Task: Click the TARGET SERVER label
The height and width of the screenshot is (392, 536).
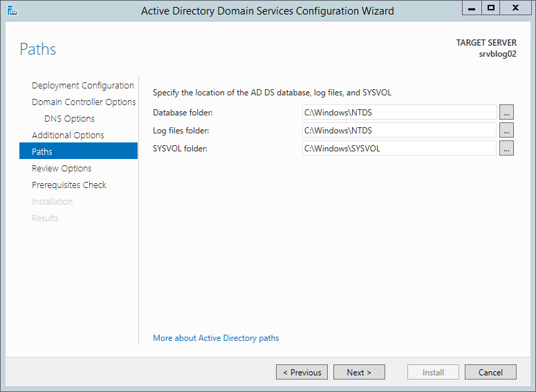Action: pos(486,43)
